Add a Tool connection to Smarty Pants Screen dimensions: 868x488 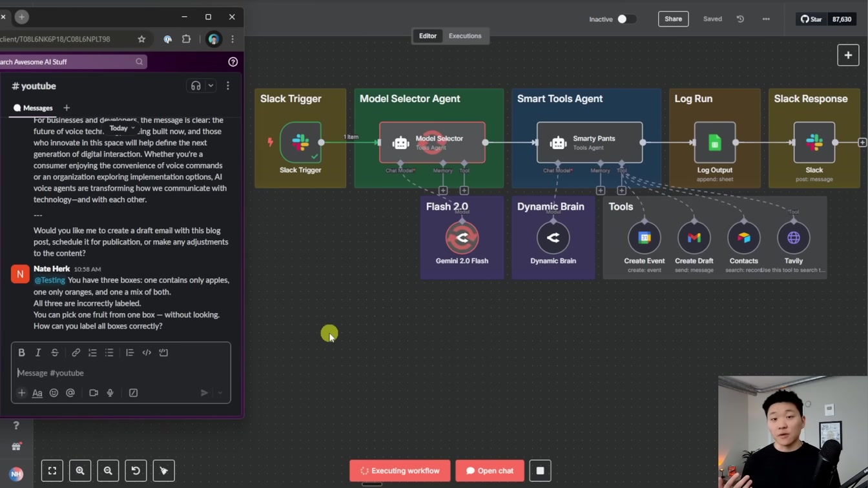[x=621, y=190]
